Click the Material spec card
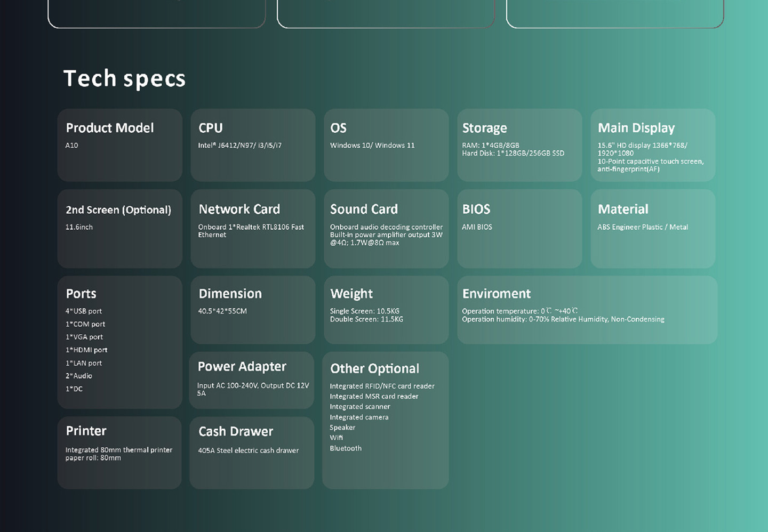768x532 pixels. click(x=653, y=229)
